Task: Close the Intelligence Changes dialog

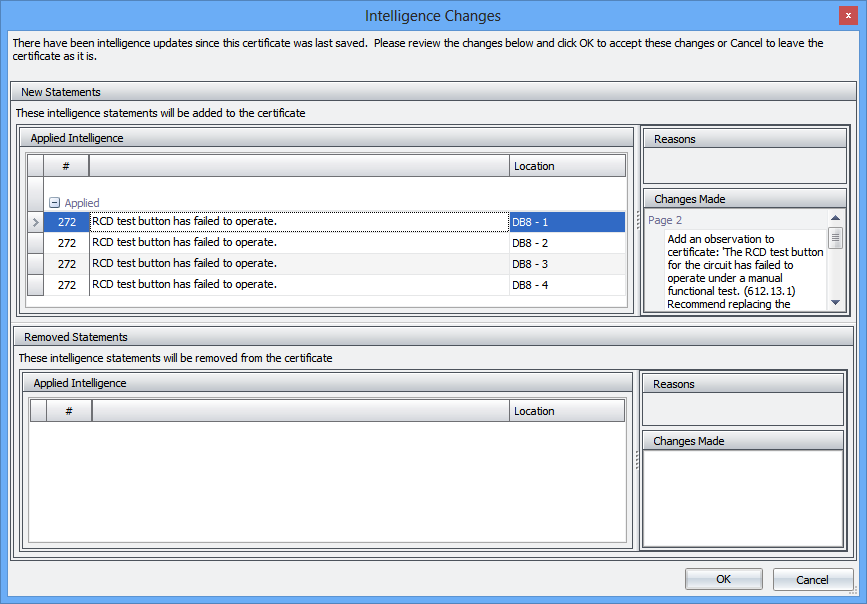Action: pos(848,15)
